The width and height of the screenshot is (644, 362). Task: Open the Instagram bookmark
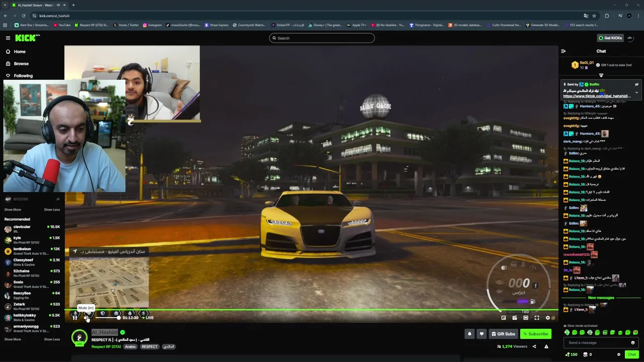(x=152, y=25)
